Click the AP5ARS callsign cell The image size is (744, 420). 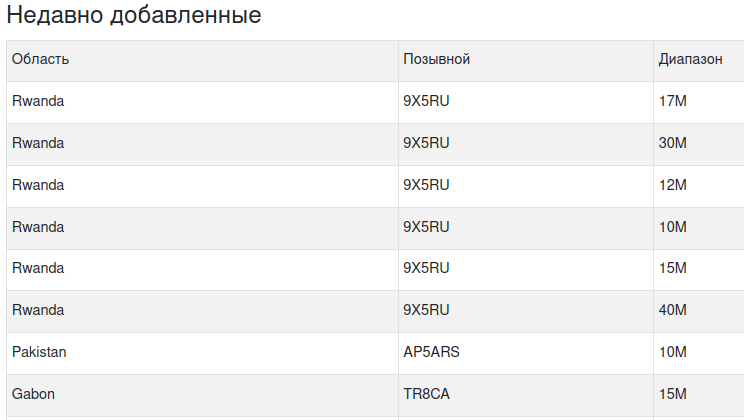[526, 353]
